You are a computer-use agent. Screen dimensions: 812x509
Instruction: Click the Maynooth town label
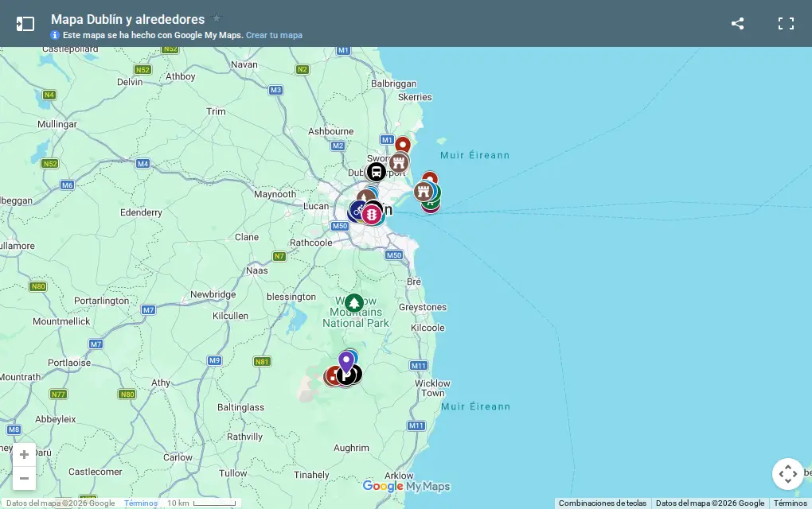tap(275, 195)
